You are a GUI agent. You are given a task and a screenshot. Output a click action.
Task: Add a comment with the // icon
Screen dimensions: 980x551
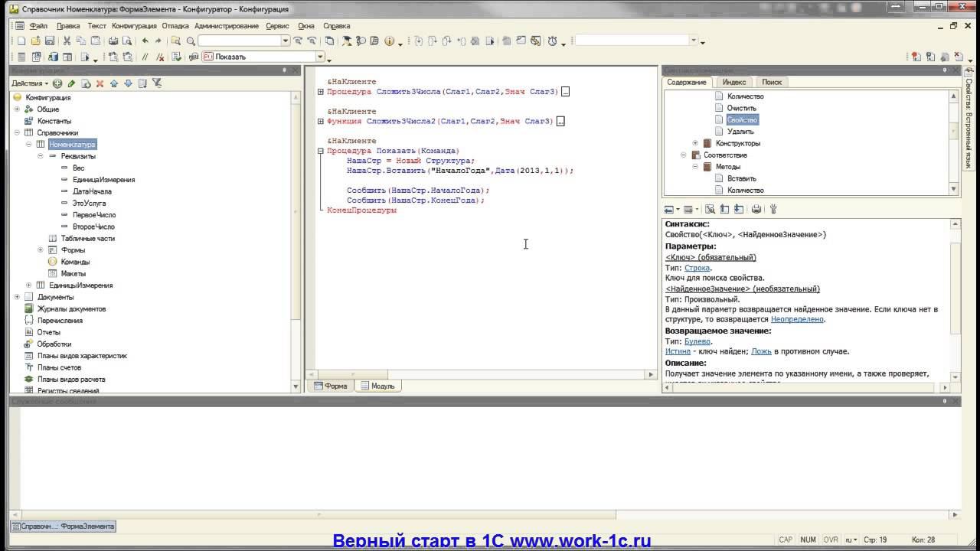[145, 57]
